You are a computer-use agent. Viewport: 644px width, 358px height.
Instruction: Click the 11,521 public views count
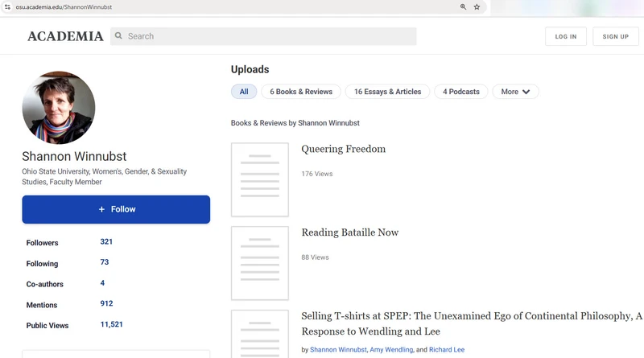point(111,324)
